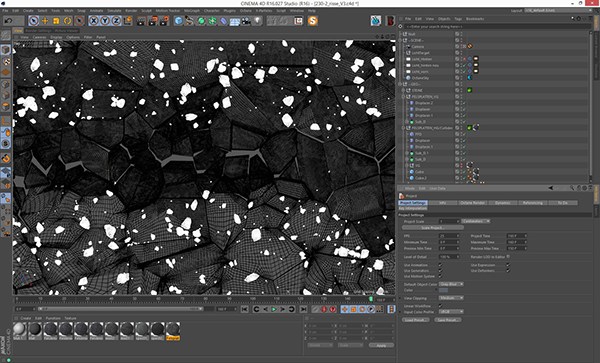
Task: Click Apply button in coordinates panel
Action: point(381,345)
